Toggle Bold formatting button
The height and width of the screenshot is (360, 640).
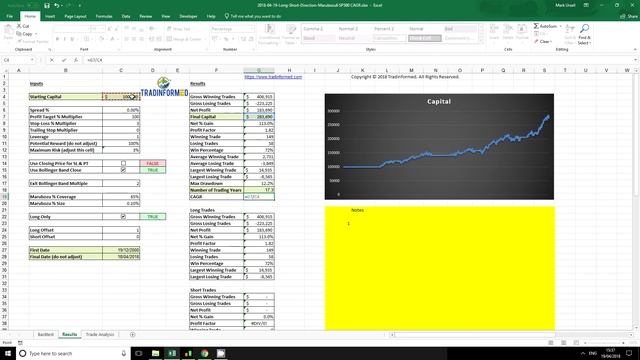click(x=57, y=39)
